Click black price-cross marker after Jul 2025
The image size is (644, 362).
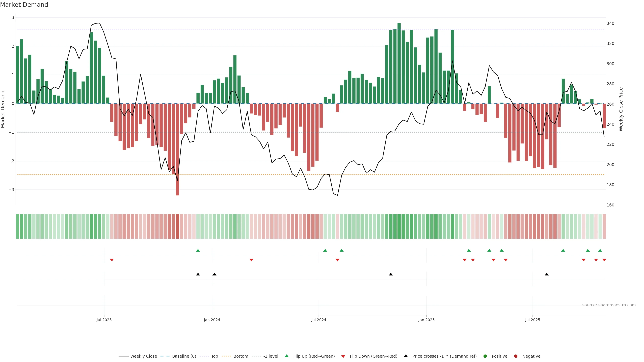547,274
